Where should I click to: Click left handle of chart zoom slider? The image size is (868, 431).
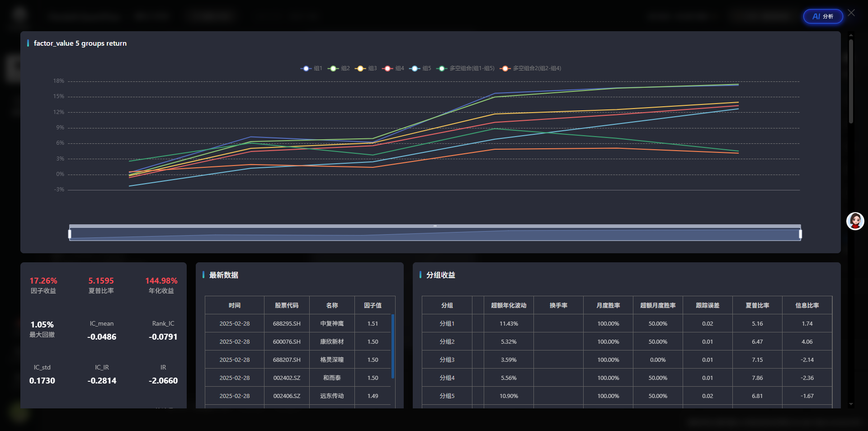pyautogui.click(x=70, y=234)
